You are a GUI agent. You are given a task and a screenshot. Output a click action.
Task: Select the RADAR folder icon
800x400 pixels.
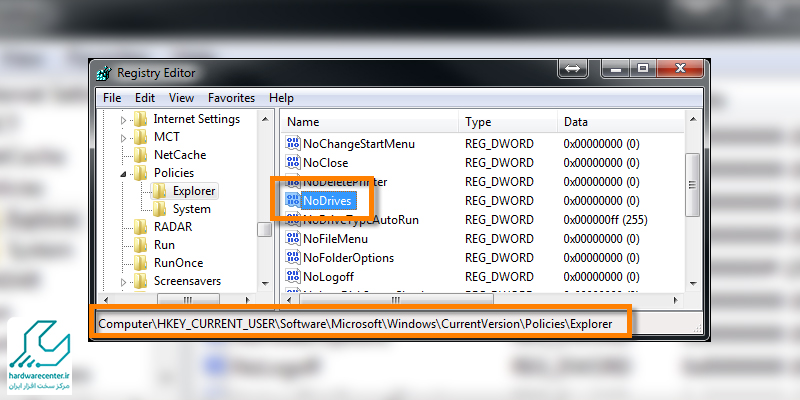point(140,227)
